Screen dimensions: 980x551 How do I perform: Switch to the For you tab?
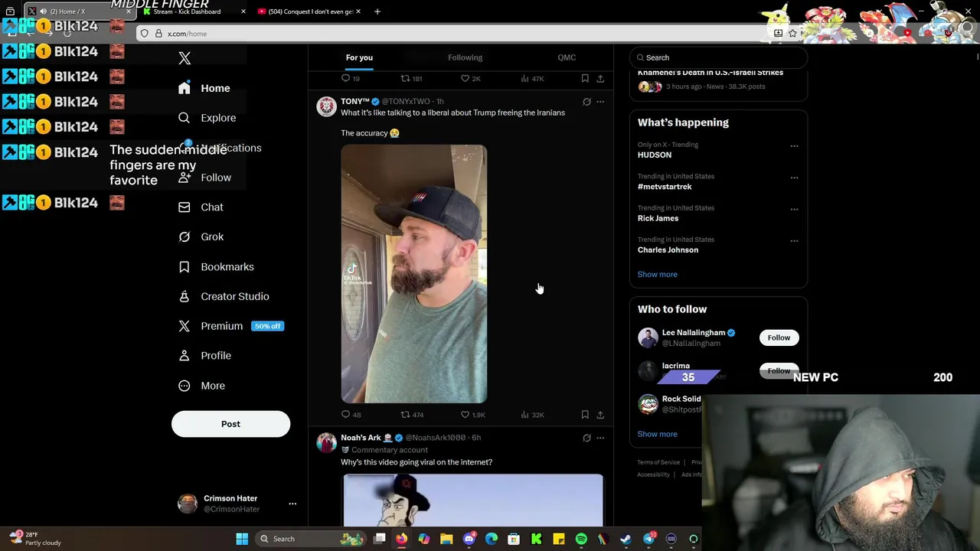(359, 57)
